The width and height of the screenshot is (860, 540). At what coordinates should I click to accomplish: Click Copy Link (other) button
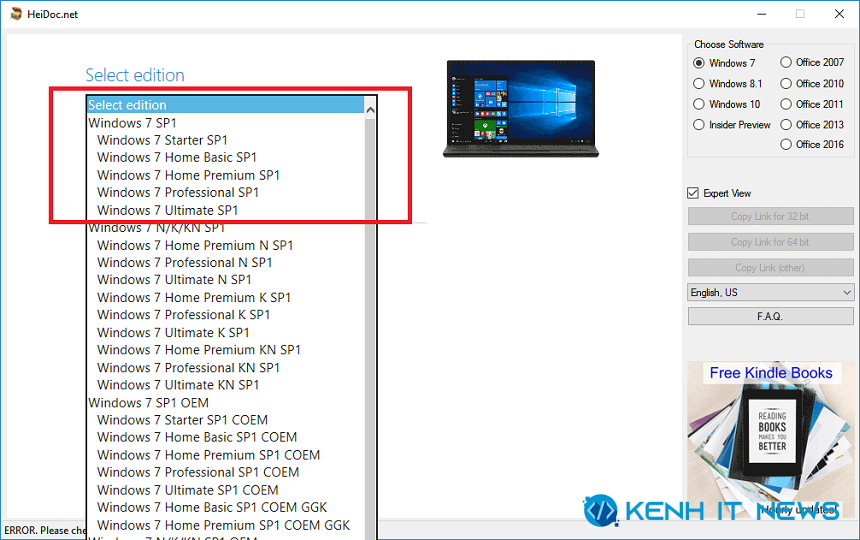[x=771, y=268]
